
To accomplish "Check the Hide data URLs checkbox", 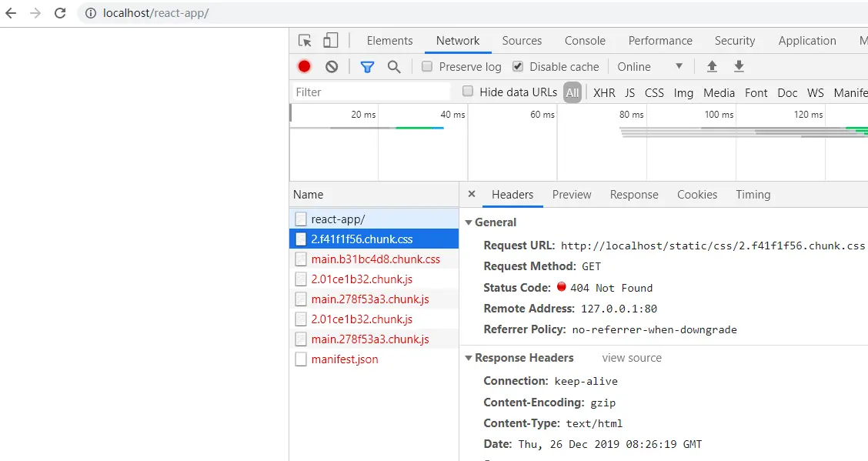I will [468, 92].
